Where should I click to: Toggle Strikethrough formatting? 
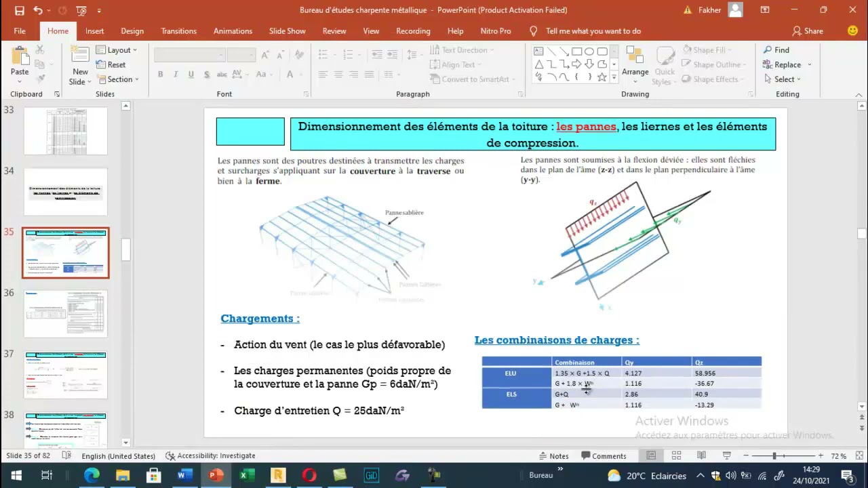pyautogui.click(x=220, y=75)
